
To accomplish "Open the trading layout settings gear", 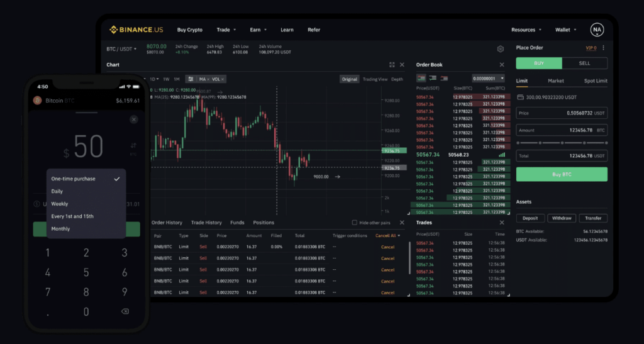I will click(x=500, y=49).
